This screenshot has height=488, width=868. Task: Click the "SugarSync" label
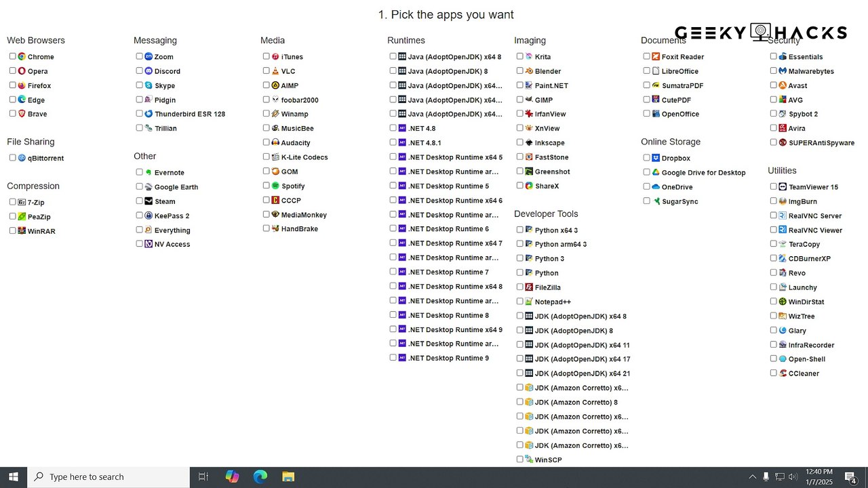tap(680, 201)
